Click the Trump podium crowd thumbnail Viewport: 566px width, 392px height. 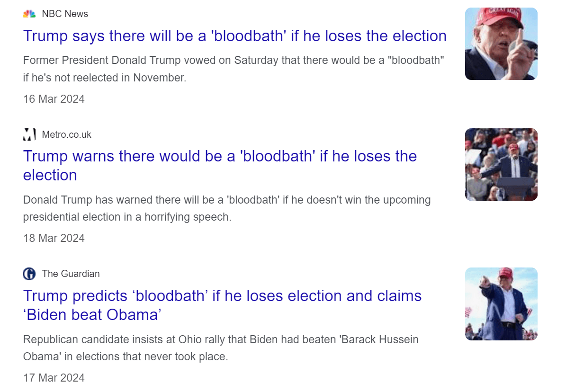(501, 164)
